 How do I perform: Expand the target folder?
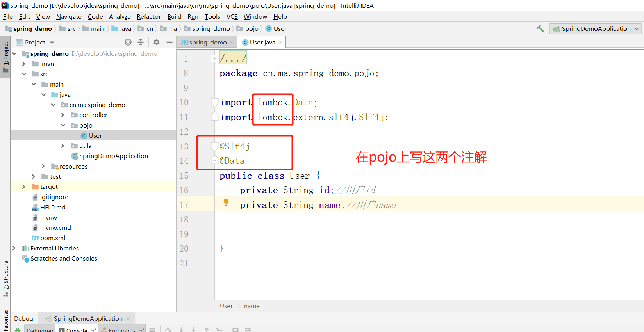pyautogui.click(x=24, y=186)
